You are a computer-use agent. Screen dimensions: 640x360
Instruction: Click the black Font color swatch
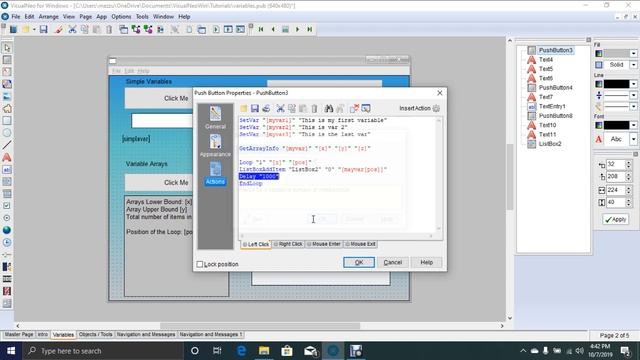click(x=616, y=125)
